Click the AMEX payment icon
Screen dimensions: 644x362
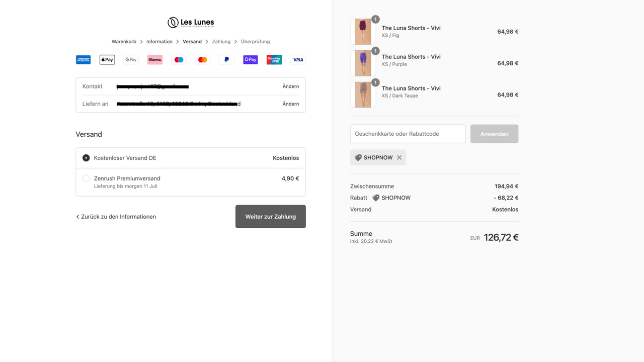pyautogui.click(x=83, y=60)
